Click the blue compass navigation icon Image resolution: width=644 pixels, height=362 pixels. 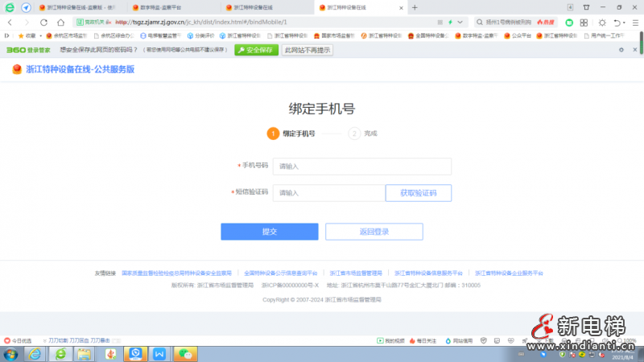[26, 7]
